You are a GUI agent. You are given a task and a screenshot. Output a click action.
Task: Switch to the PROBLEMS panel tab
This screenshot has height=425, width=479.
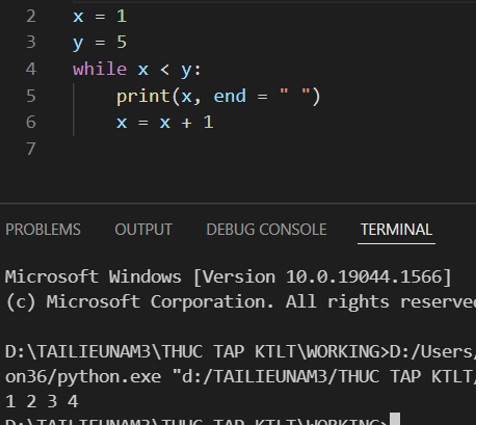tap(43, 229)
